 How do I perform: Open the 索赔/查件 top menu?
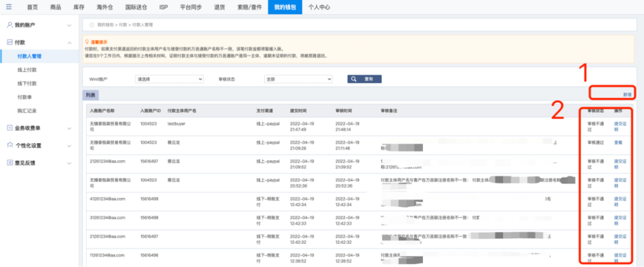click(249, 8)
